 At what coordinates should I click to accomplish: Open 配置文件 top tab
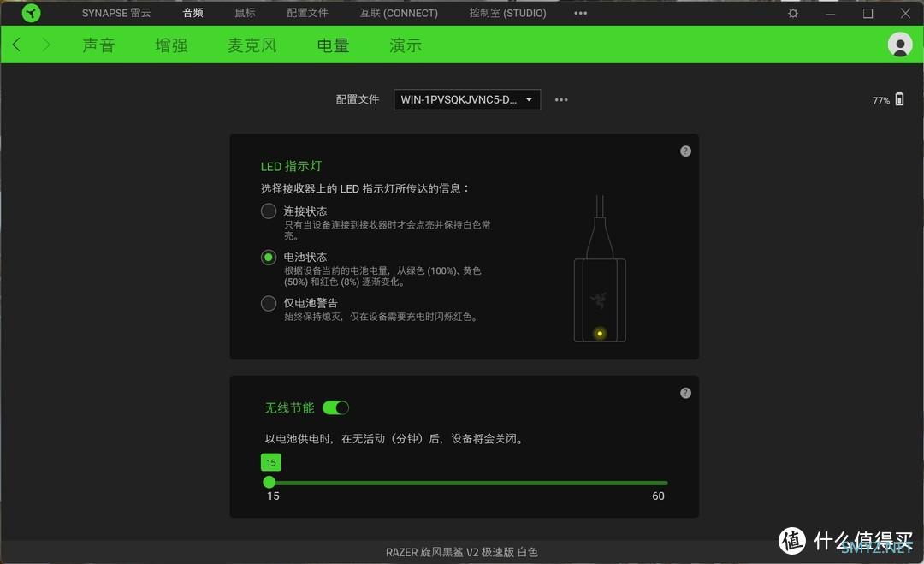click(308, 13)
